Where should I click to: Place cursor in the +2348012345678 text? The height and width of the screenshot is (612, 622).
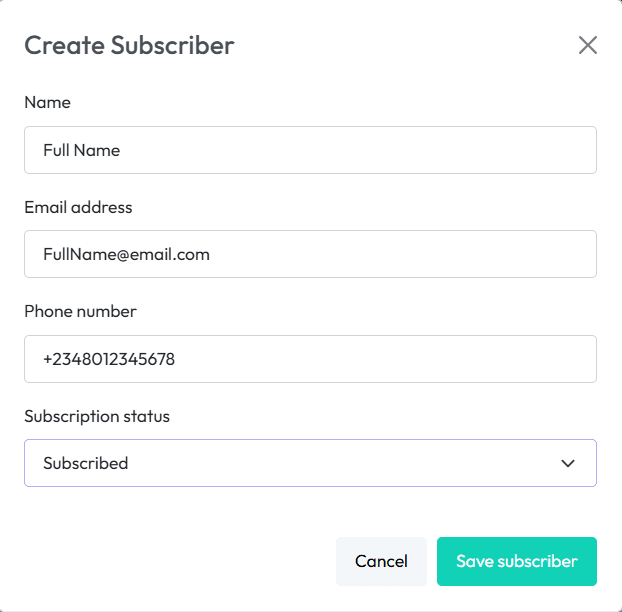pyautogui.click(x=109, y=359)
